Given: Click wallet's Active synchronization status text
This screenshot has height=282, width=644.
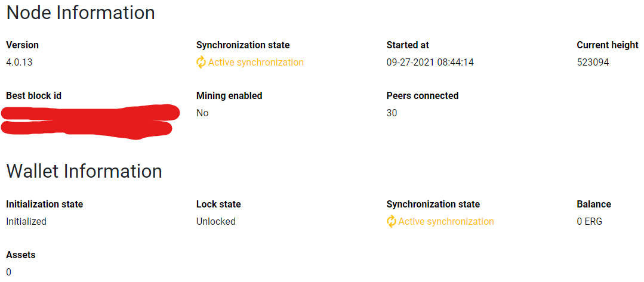Looking at the screenshot, I should pyautogui.click(x=446, y=221).
